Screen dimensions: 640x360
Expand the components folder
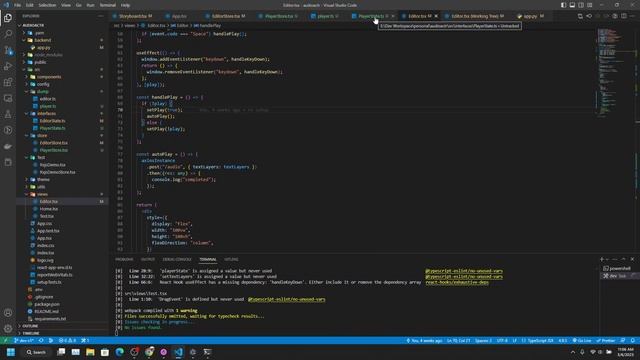62,77
